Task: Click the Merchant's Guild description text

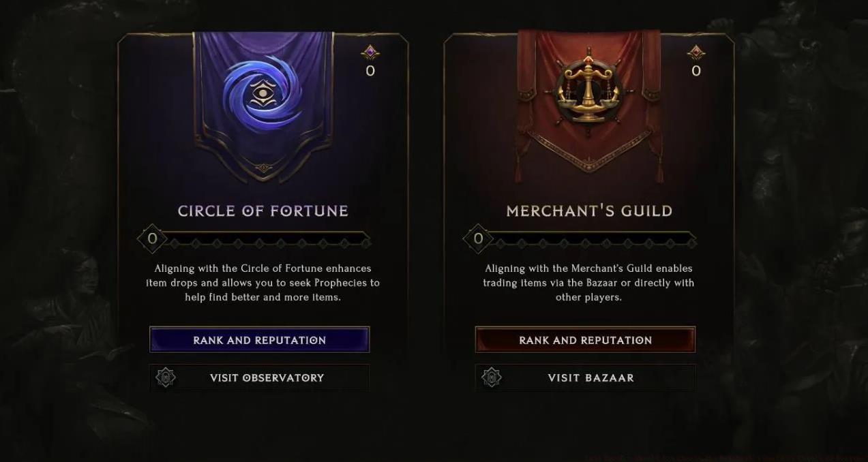Action: click(588, 283)
